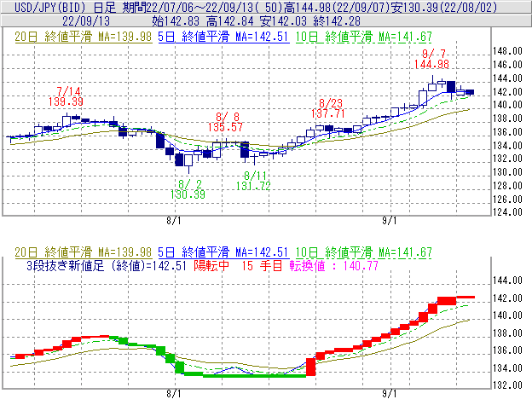
Task: Click the top red block near 142.00 lower chart
Action: coord(447,301)
